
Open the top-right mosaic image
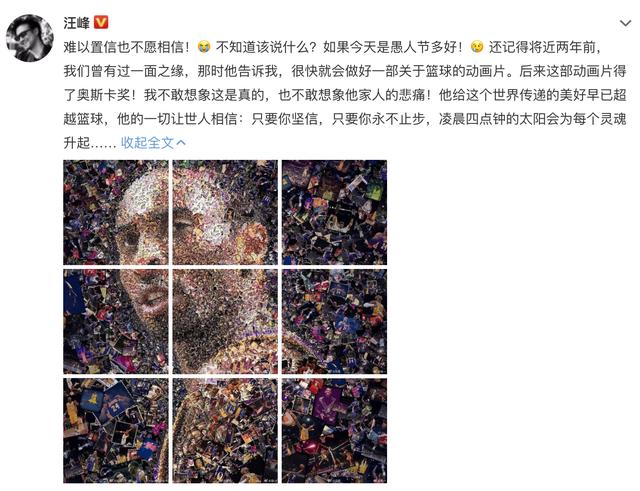[x=334, y=212]
